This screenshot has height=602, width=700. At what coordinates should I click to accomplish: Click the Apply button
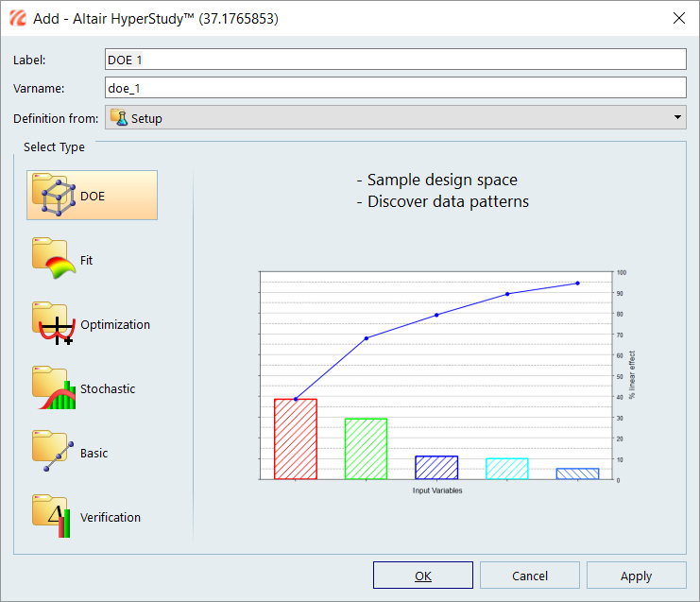pos(636,576)
